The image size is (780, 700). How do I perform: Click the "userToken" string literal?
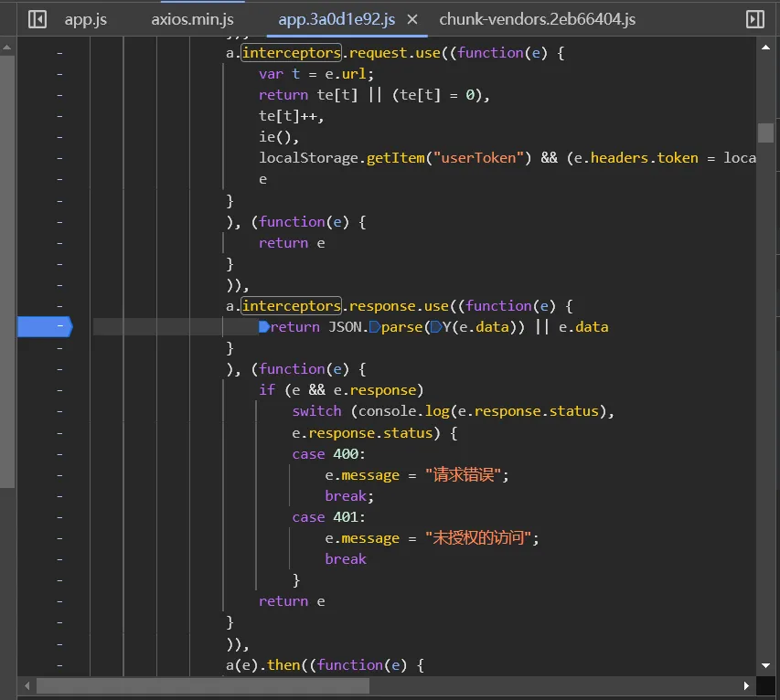click(478, 158)
